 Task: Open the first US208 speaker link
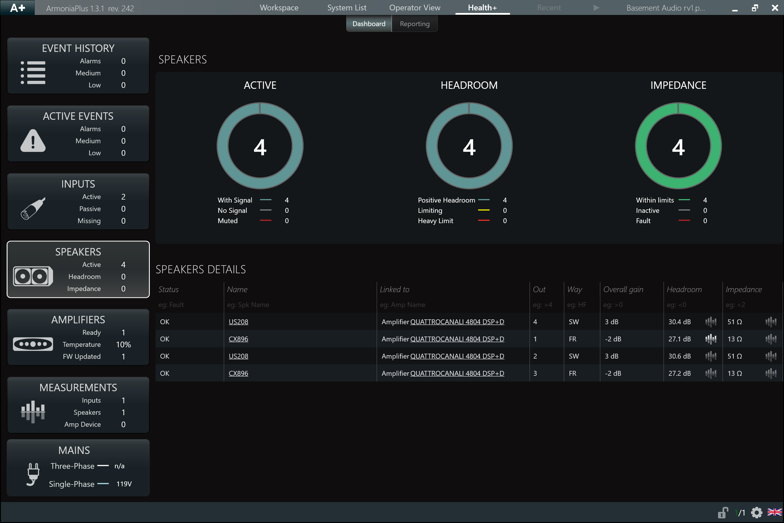coord(238,322)
